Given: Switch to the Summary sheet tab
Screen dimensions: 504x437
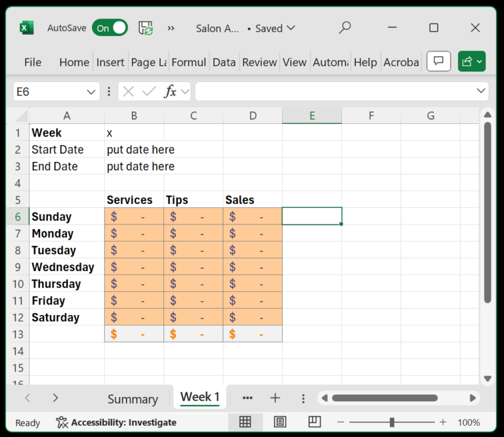Looking at the screenshot, I should 133,399.
